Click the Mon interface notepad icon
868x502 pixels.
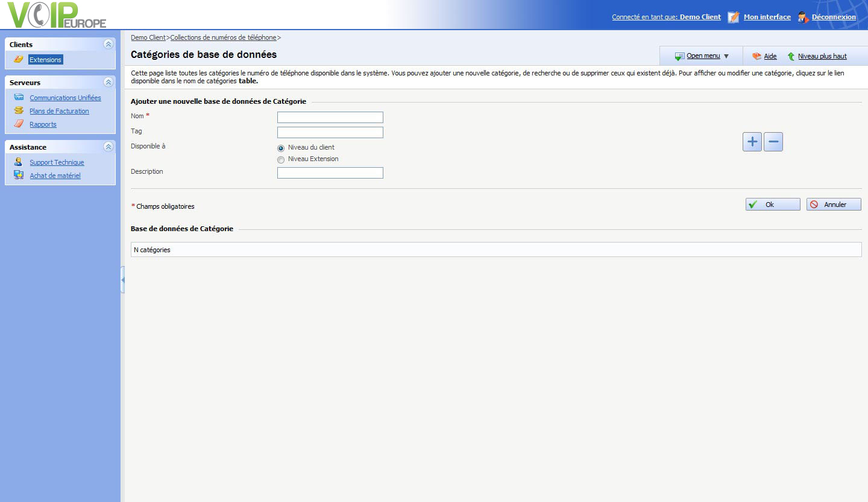coord(733,17)
